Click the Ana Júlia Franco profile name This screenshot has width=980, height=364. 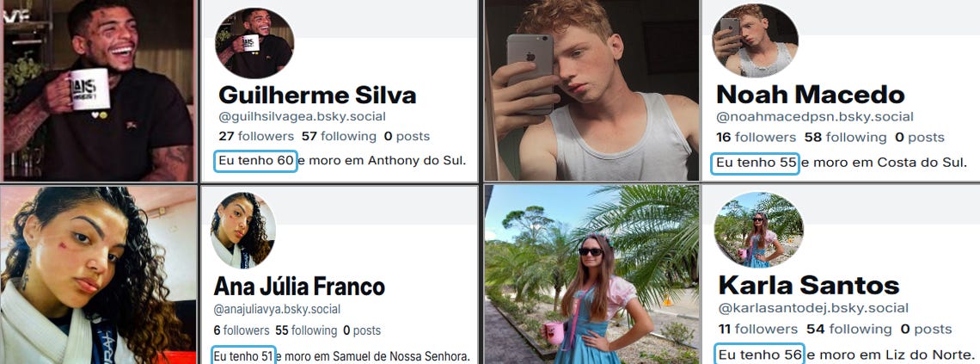click(299, 287)
